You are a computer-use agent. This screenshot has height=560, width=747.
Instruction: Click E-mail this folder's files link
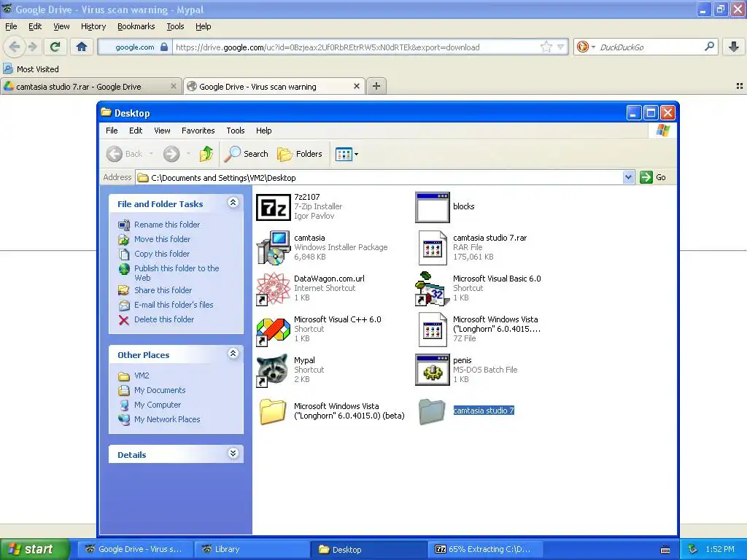(174, 305)
